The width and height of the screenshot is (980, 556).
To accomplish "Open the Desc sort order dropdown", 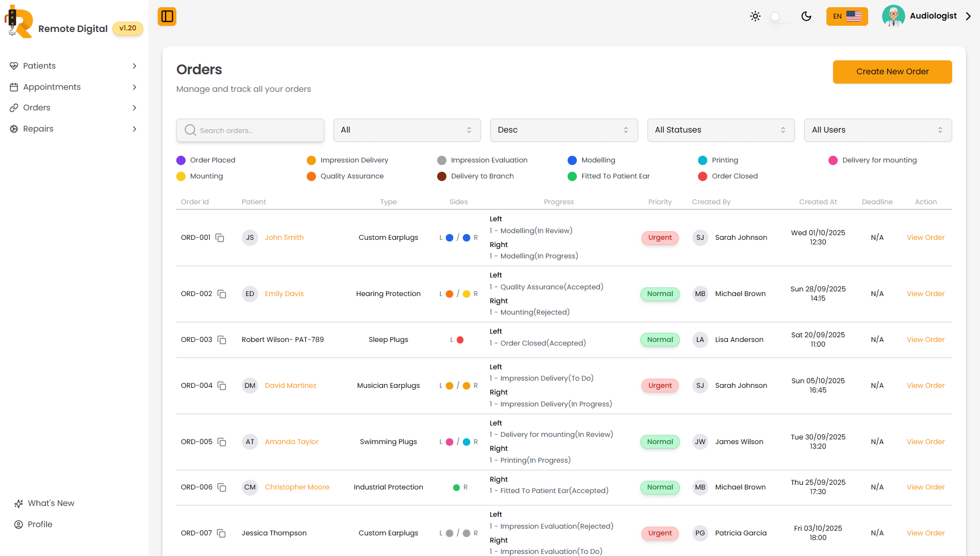I will 563,130.
